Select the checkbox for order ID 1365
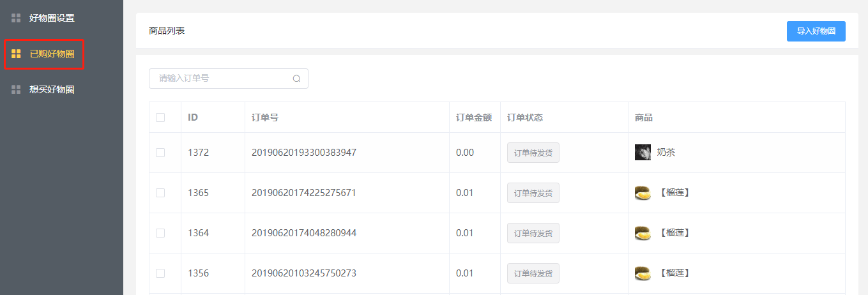 (160, 193)
